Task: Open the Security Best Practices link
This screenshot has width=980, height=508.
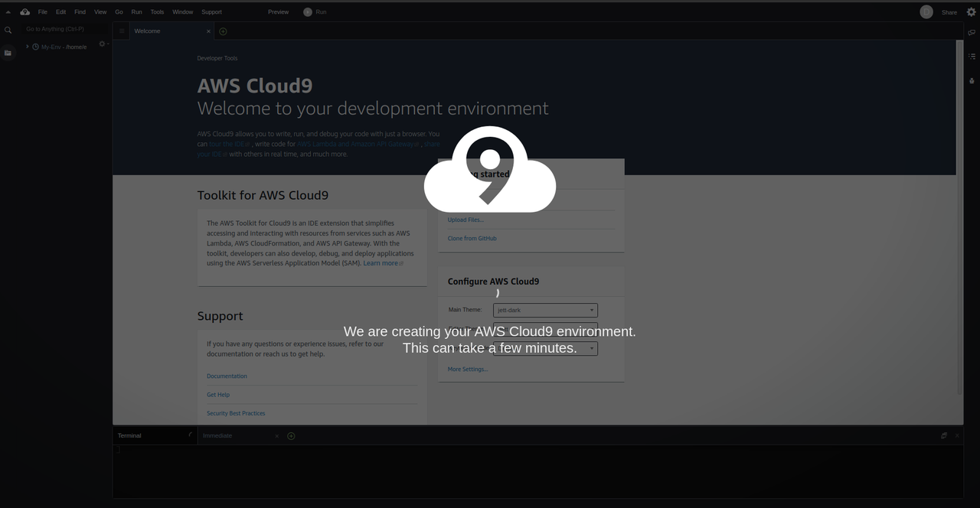Action: [236, 413]
